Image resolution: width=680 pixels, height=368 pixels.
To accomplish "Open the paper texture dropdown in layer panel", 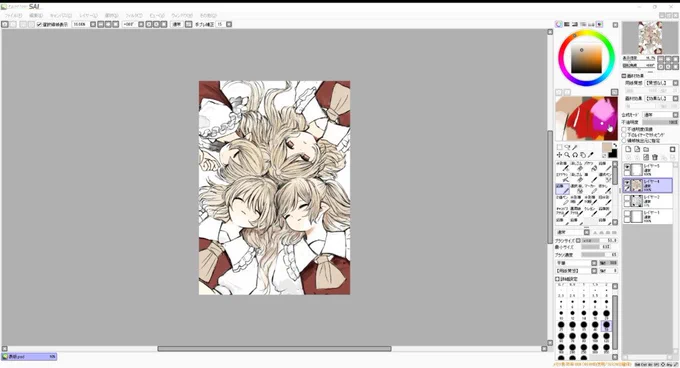I will [675, 83].
